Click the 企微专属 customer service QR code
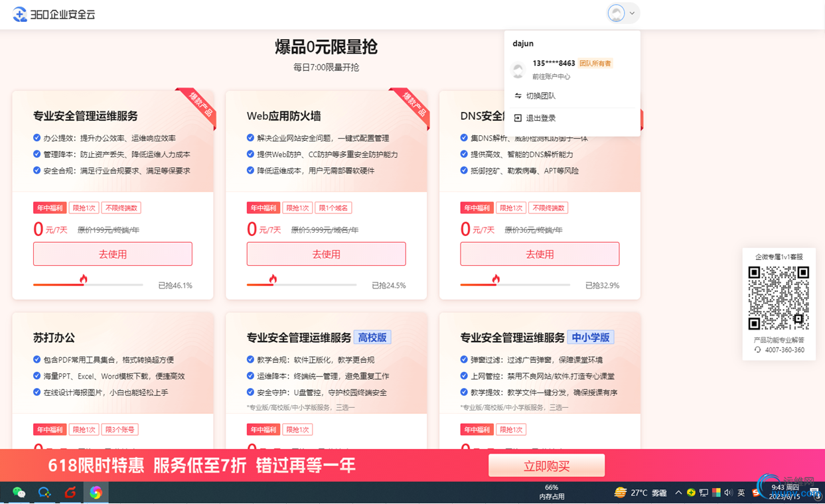Screen dimensions: 825x504 pyautogui.click(x=779, y=298)
